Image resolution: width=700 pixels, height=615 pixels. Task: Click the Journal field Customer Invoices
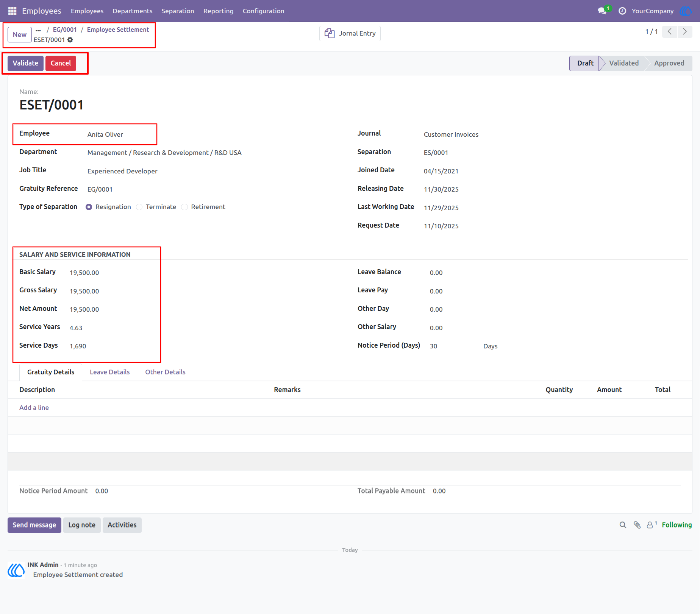tap(451, 135)
